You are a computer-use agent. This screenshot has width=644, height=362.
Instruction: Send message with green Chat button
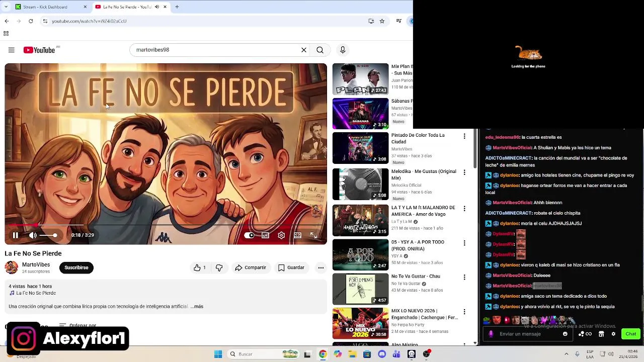pos(630,334)
